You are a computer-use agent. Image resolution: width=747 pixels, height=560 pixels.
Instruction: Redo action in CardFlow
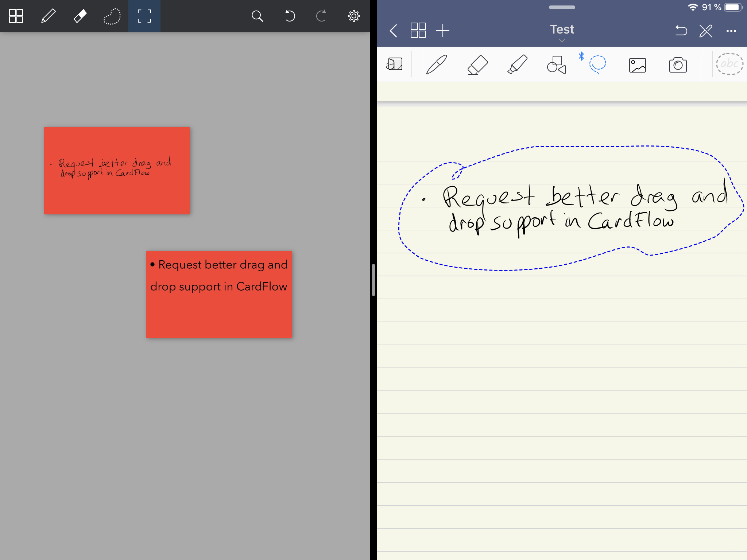[321, 16]
